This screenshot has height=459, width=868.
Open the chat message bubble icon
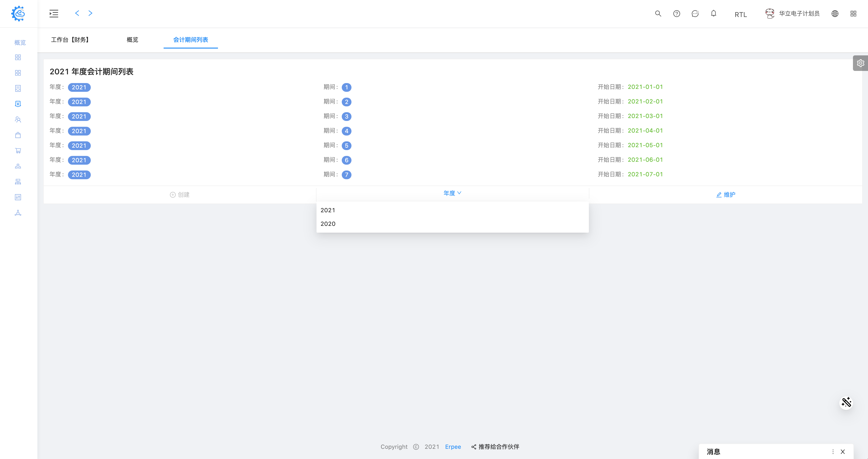pos(695,14)
